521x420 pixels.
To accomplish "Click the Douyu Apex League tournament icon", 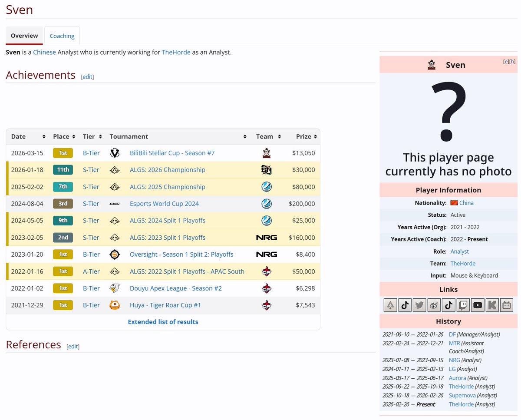I will [x=115, y=288].
